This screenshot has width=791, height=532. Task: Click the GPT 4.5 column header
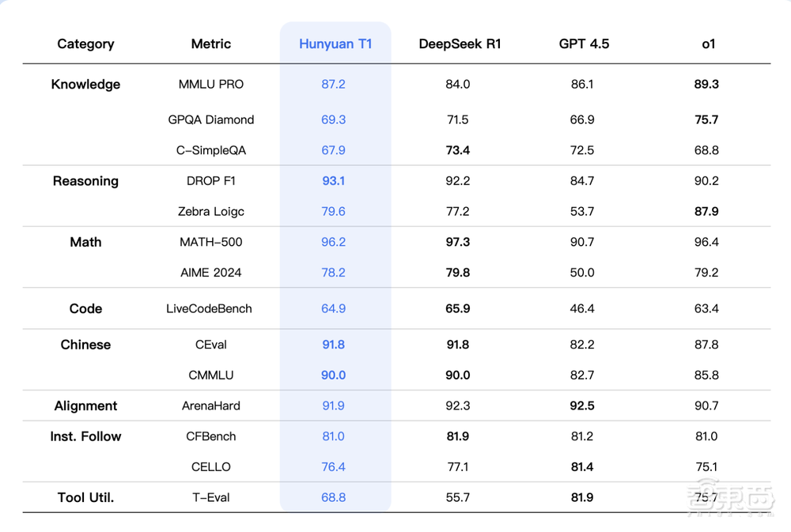[x=584, y=44]
